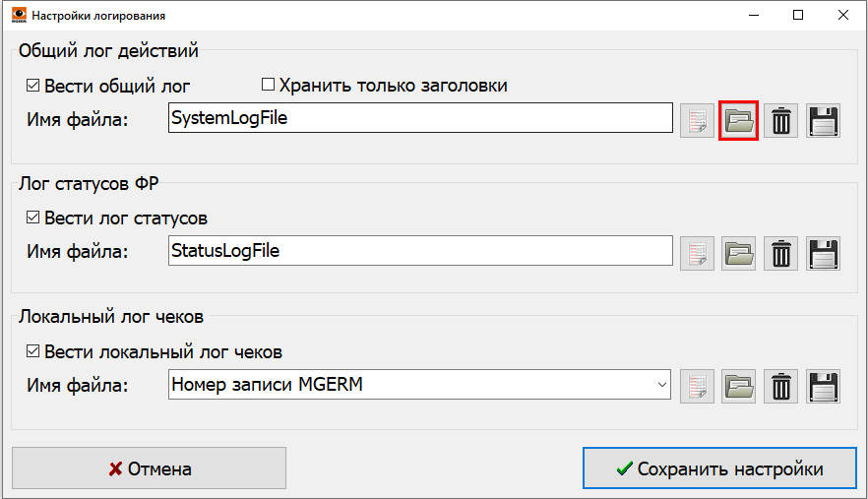Toggle 'Вести общий лог' checkbox
Image resolution: width=868 pixels, height=499 pixels.
(33, 86)
